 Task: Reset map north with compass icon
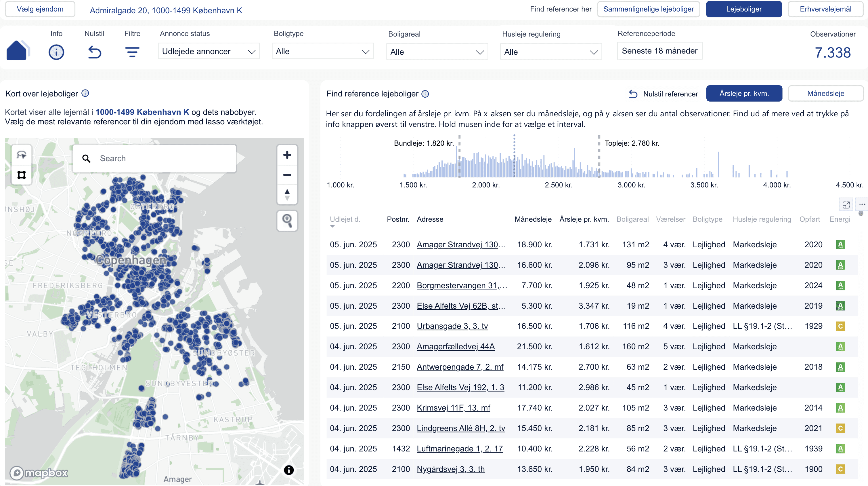click(x=287, y=195)
